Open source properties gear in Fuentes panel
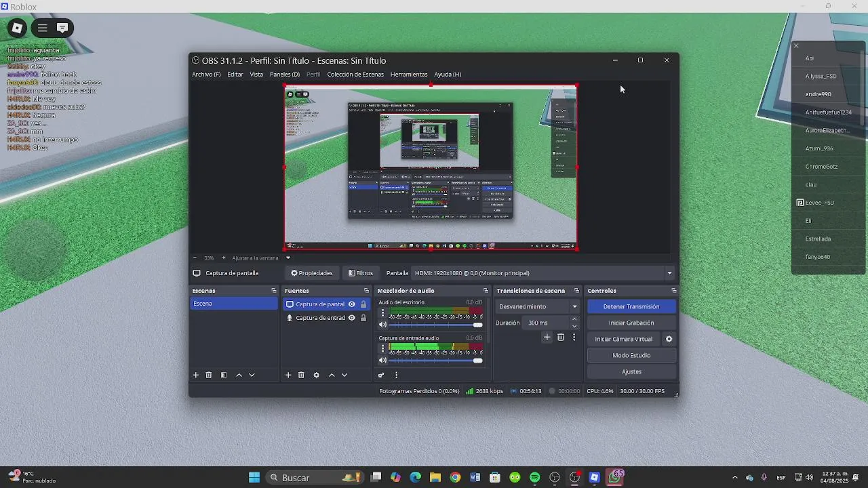Image resolution: width=868 pixels, height=488 pixels. point(316,375)
